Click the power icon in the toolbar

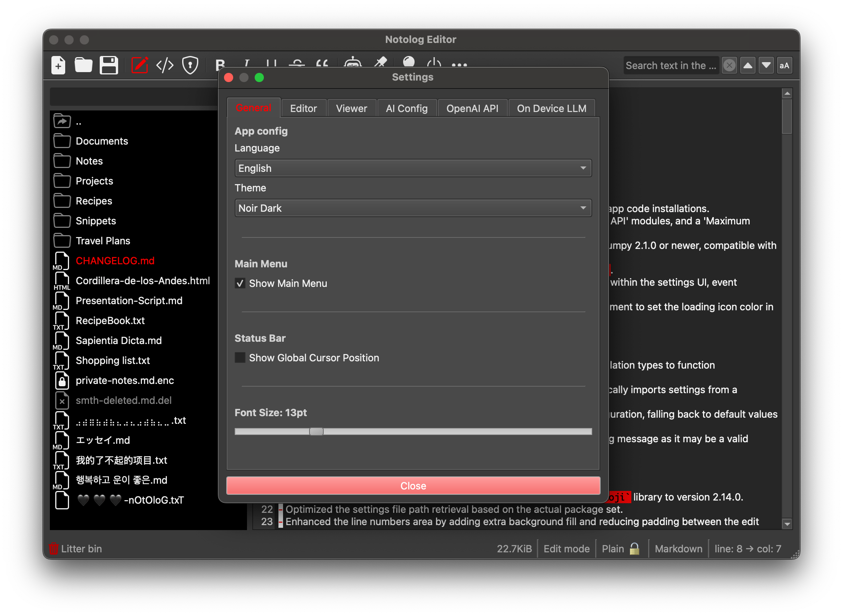(x=434, y=62)
